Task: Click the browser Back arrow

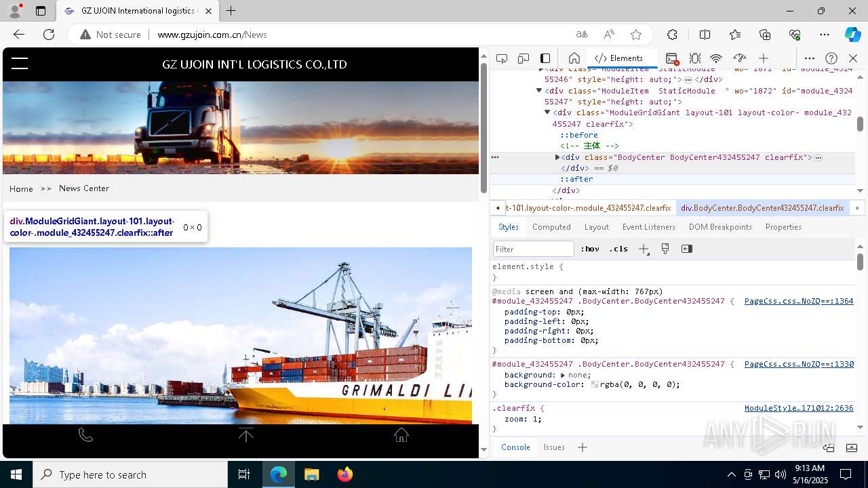Action: pyautogui.click(x=19, y=35)
